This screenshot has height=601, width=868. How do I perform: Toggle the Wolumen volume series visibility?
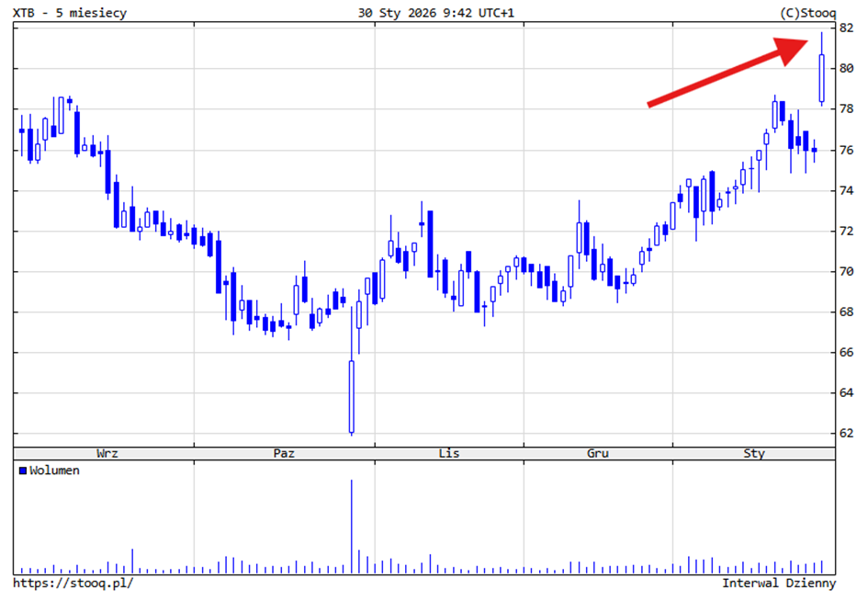click(53, 471)
